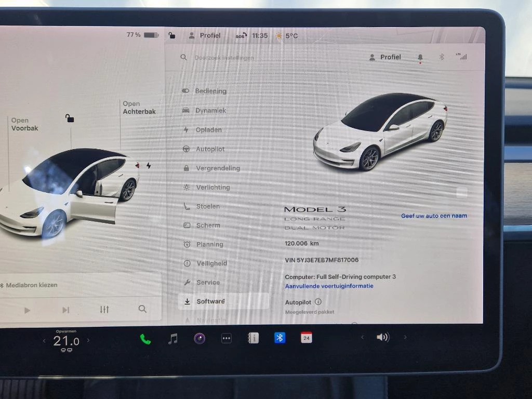Tap the lock icon in the status bar

click(171, 35)
